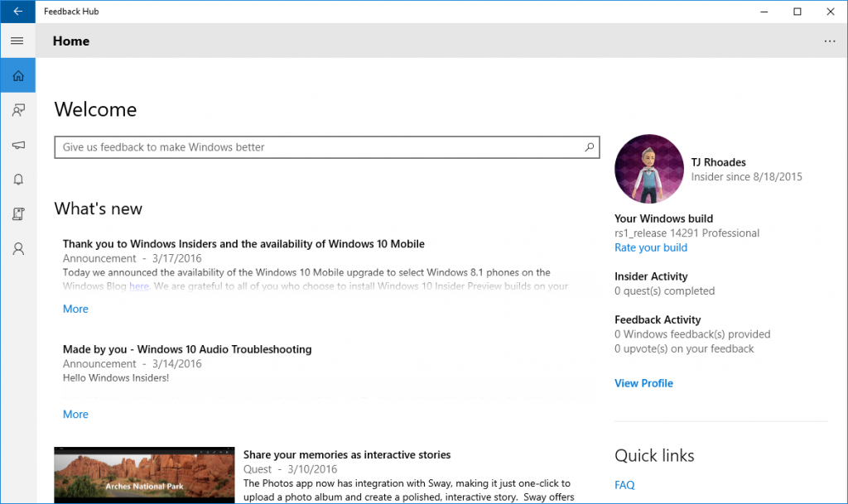
Task: Expand the Audio Troubleshooting announcement with More
Action: [75, 414]
